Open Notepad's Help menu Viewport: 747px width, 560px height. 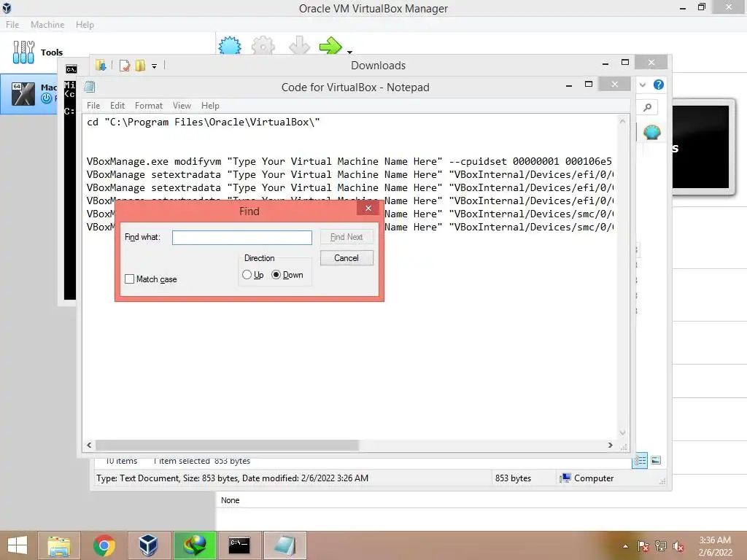click(x=210, y=106)
